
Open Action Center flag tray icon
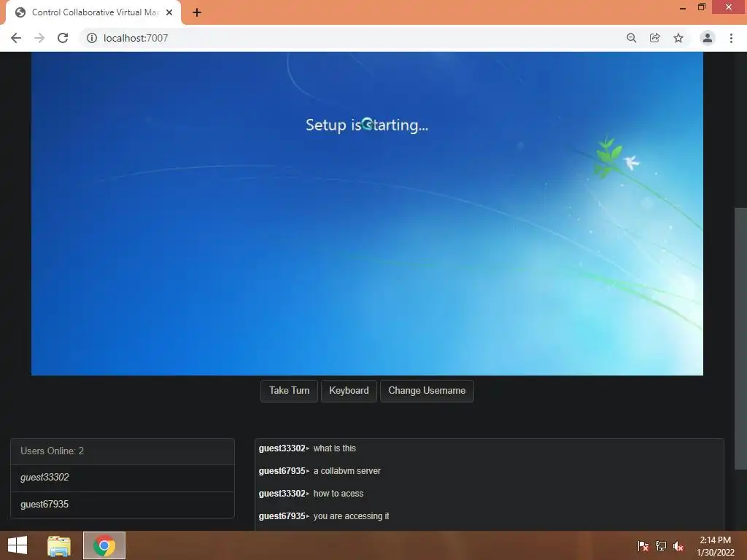point(643,546)
